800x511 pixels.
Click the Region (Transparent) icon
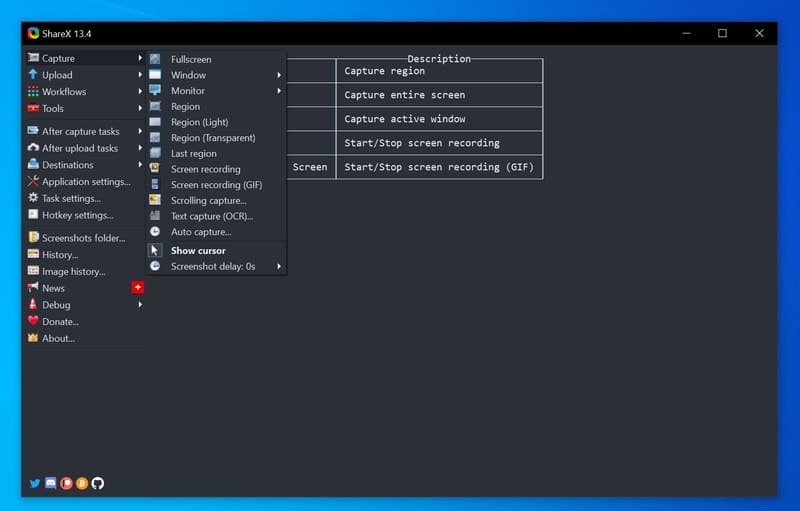coord(155,138)
